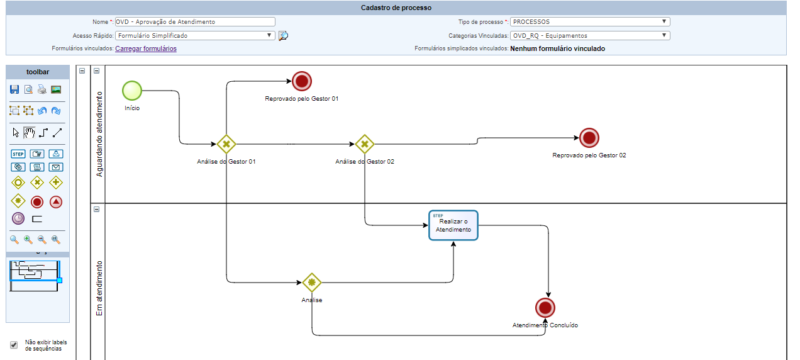The image size is (800, 360).
Task: Open the Tipo de processo dropdown
Action: pyautogui.click(x=590, y=22)
